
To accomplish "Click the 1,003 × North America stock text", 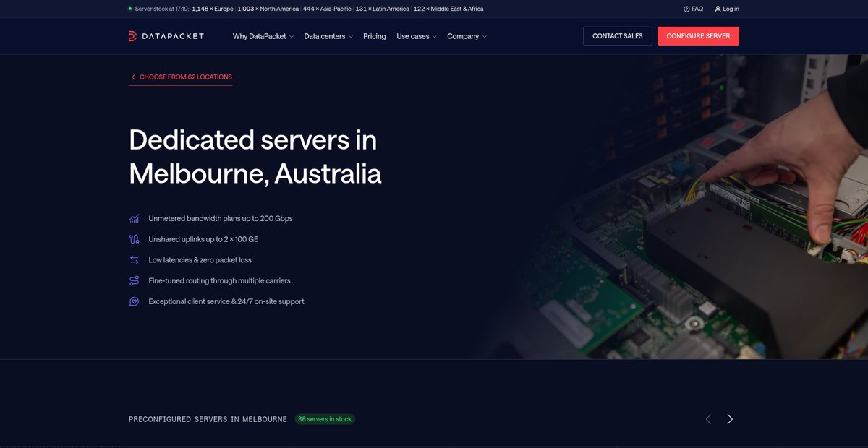I will pos(268,9).
